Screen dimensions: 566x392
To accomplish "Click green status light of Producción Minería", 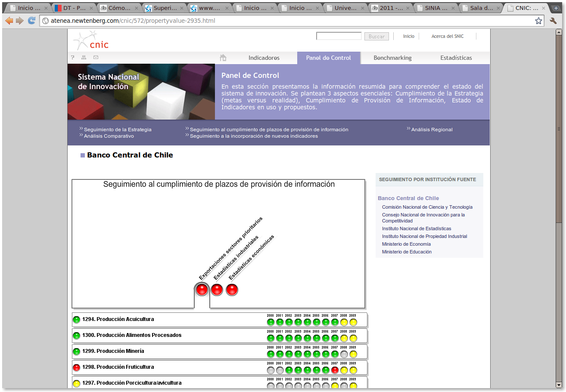I will tap(77, 352).
